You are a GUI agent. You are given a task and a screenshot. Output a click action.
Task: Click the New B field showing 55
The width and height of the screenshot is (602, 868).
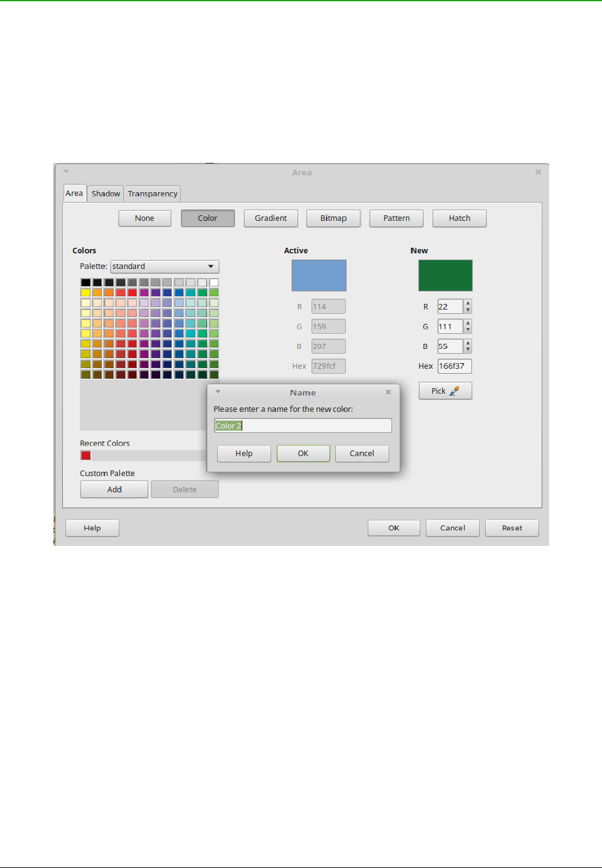click(450, 346)
